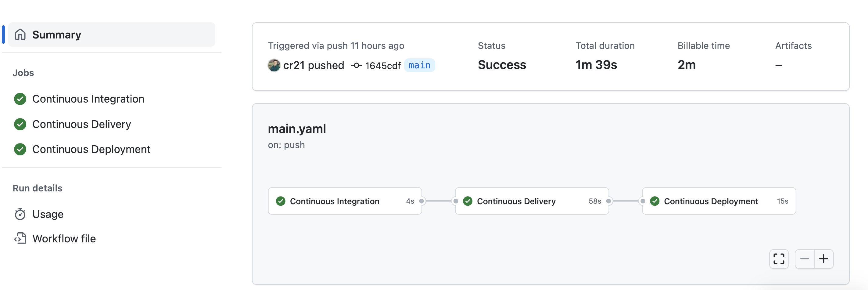Click the Usage stopwatch icon
Viewport: 868px width, 290px height.
[x=20, y=214]
